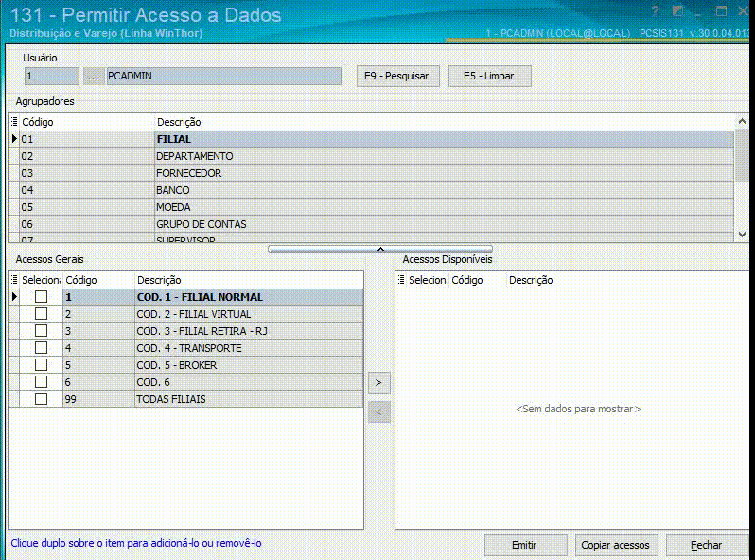Click code 99 cell in Acessos Gerais
Viewport: 755px width, 560px height.
tap(98, 399)
